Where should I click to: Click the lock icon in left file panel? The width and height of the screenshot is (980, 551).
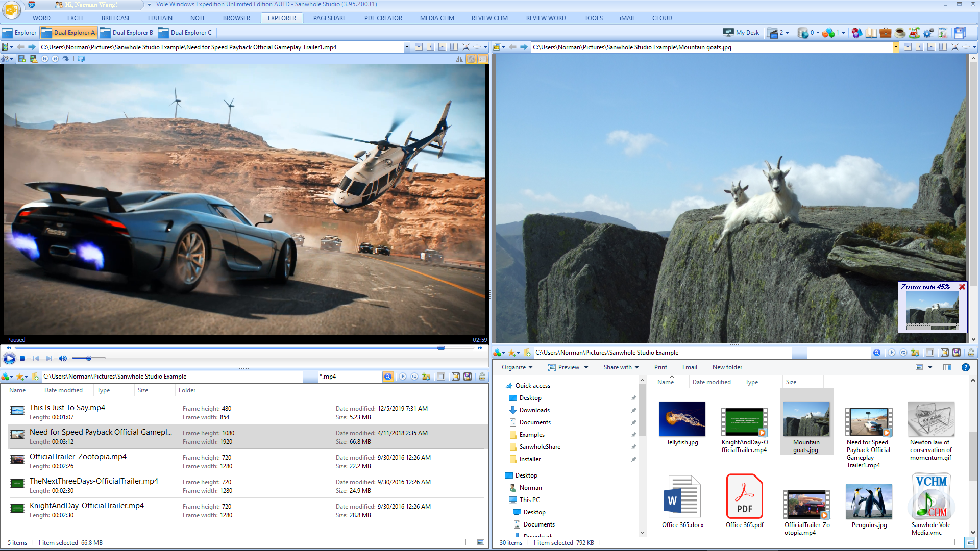482,377
